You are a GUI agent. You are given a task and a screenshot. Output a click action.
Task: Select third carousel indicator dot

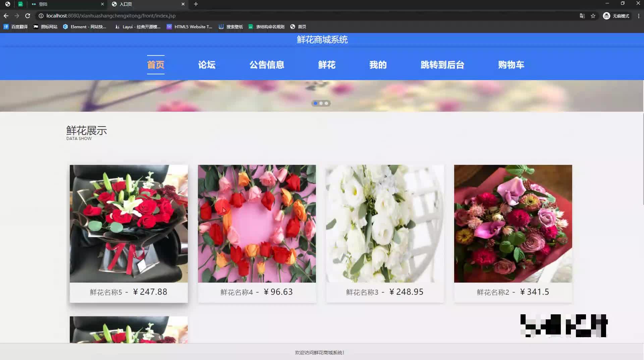point(326,103)
